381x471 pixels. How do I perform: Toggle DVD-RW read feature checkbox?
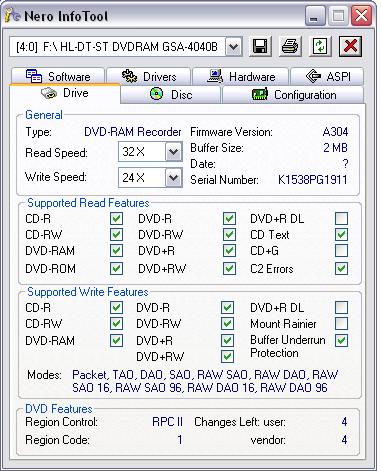tap(229, 234)
